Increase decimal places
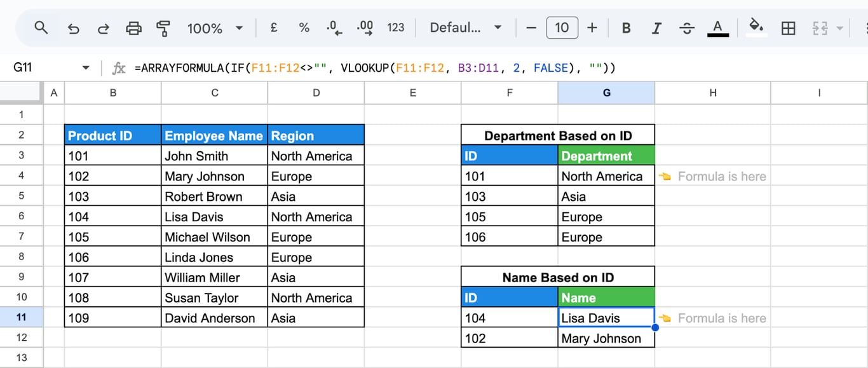This screenshot has height=368, width=868. click(365, 28)
